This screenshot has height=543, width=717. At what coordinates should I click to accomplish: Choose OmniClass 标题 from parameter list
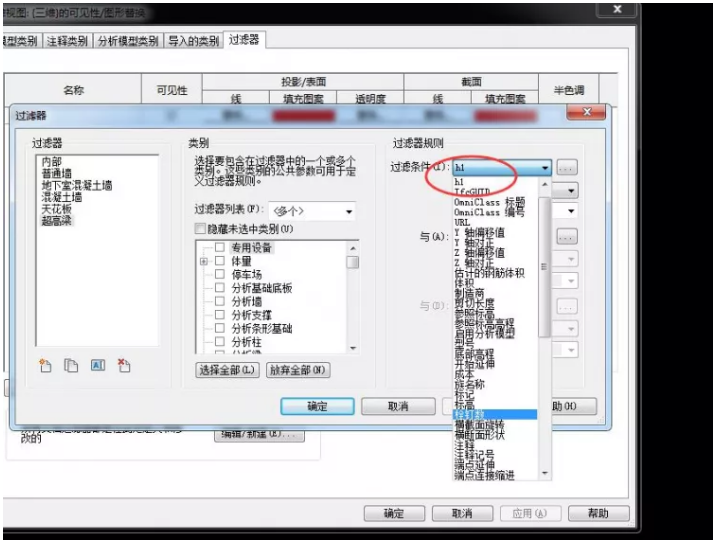tap(489, 202)
